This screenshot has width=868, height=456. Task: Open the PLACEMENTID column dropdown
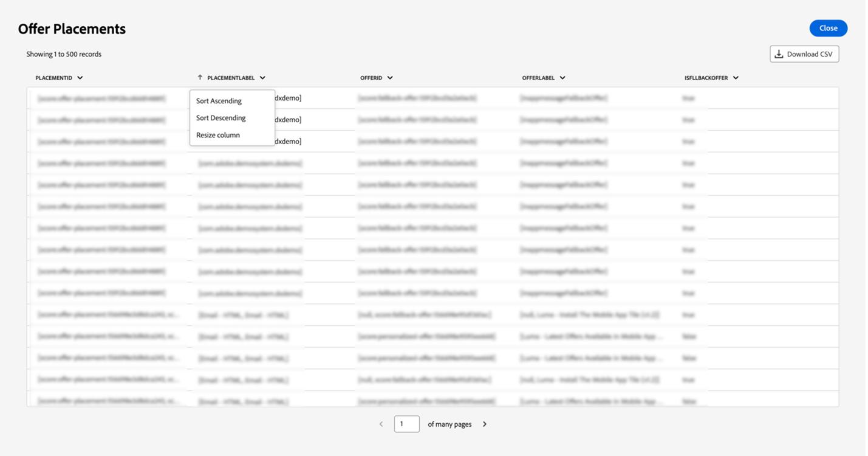click(x=80, y=77)
